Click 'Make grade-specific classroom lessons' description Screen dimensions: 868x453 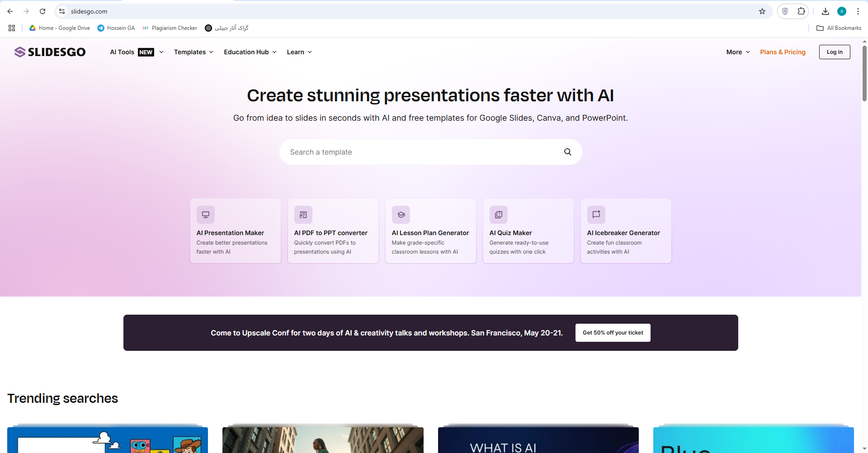[425, 247]
